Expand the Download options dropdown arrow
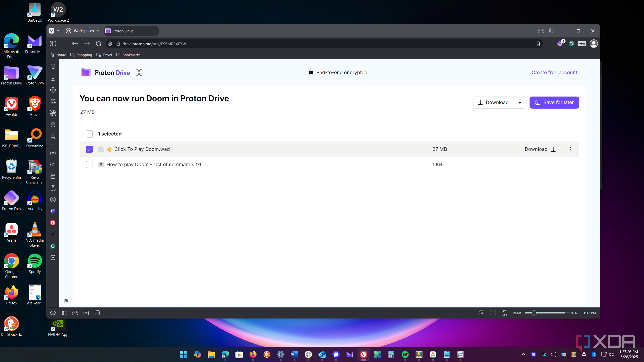Screen dimensions: 644x362 519,103
